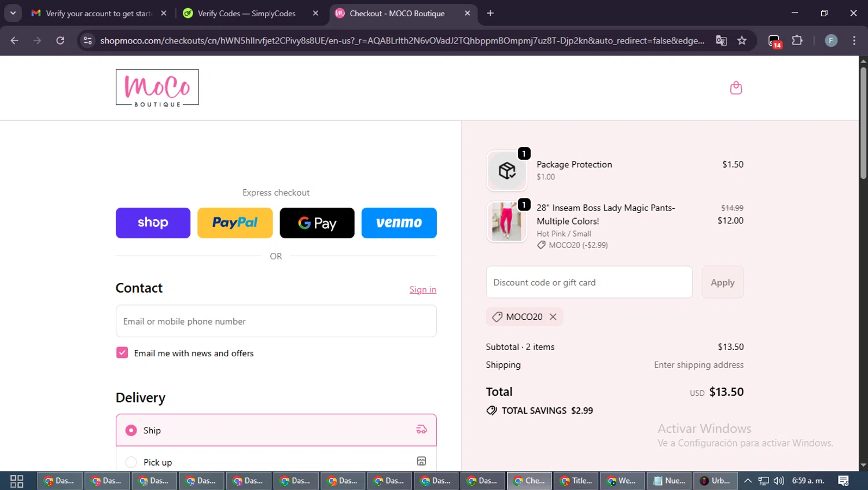Open the network icon in system tray
This screenshot has height=490, width=868.
764,481
